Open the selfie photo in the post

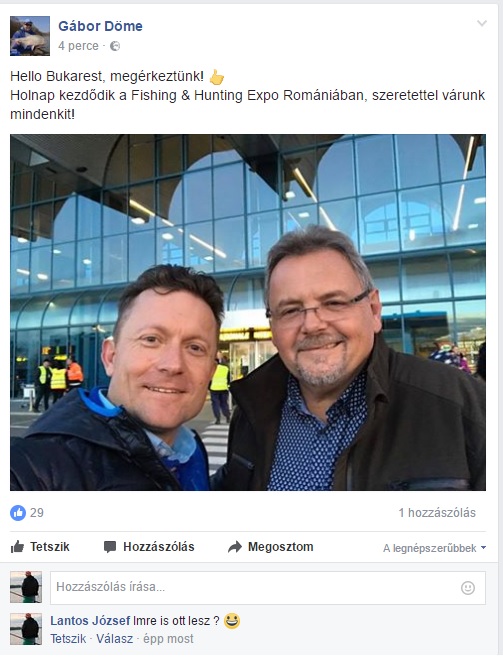tap(248, 312)
